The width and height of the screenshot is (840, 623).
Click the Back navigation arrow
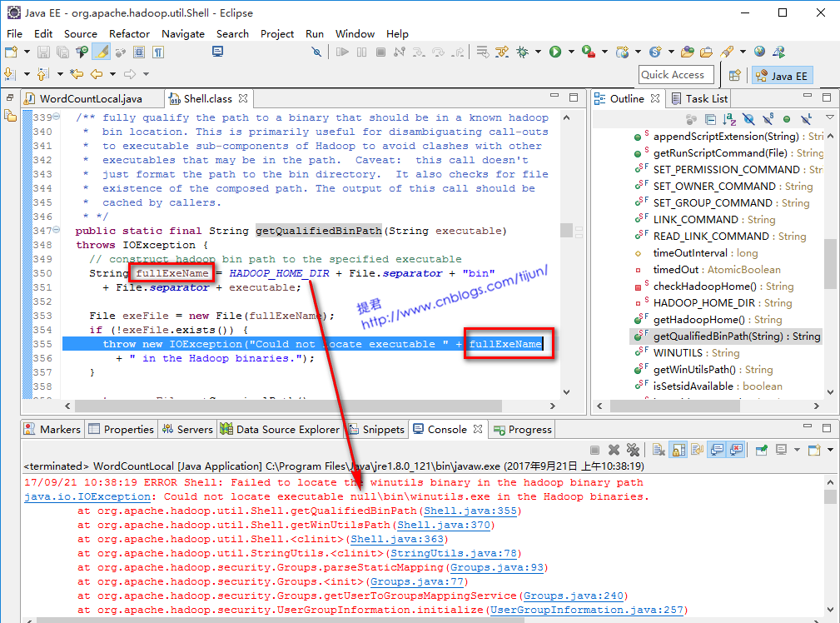(x=97, y=74)
